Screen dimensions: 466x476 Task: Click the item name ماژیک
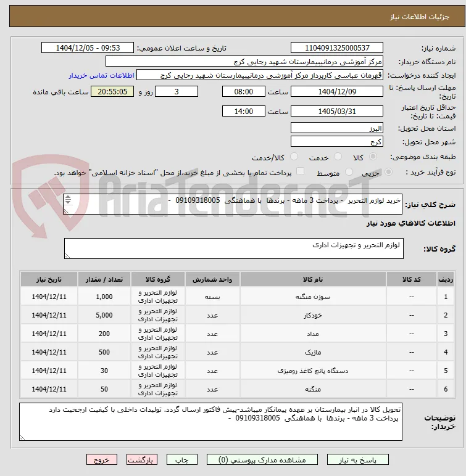point(313,352)
